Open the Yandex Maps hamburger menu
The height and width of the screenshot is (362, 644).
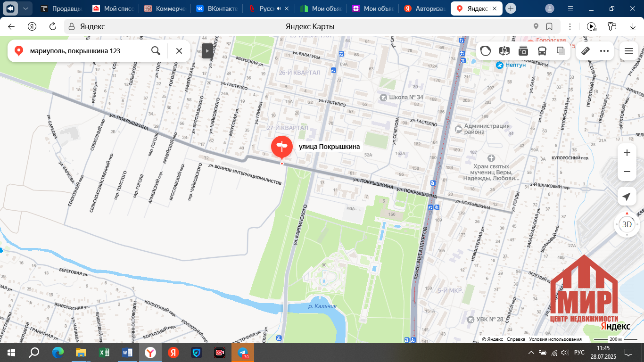[628, 51]
